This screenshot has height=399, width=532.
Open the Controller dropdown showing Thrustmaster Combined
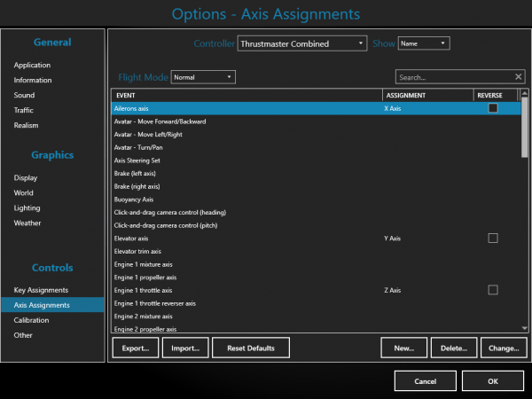(x=301, y=43)
